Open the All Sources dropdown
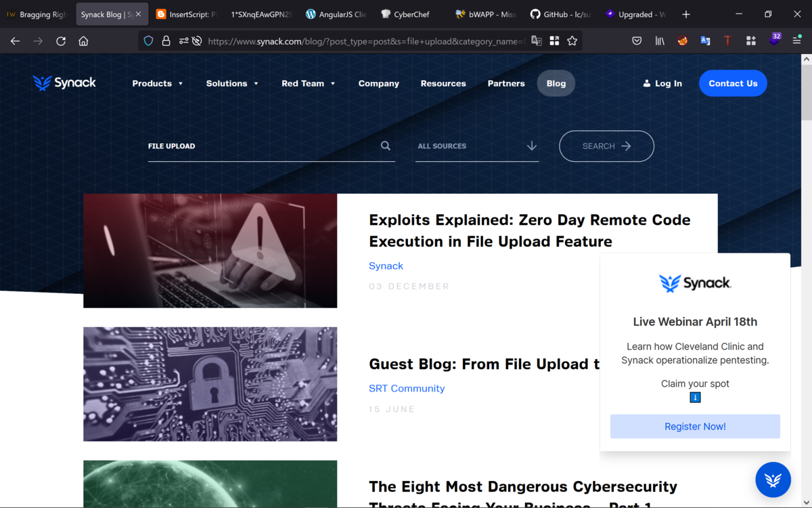The image size is (812, 508). click(x=477, y=146)
